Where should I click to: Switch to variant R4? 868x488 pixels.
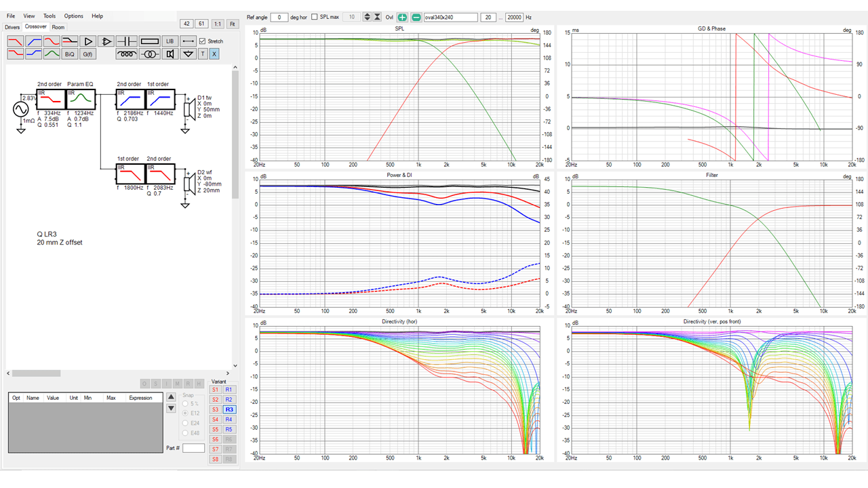point(229,420)
